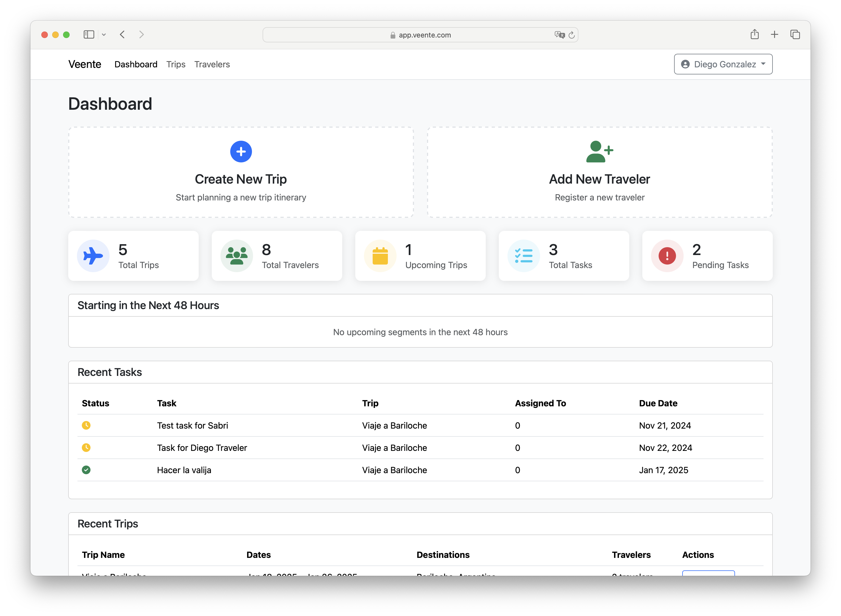Open the Dashboard menu item
This screenshot has width=841, height=616.
(136, 64)
